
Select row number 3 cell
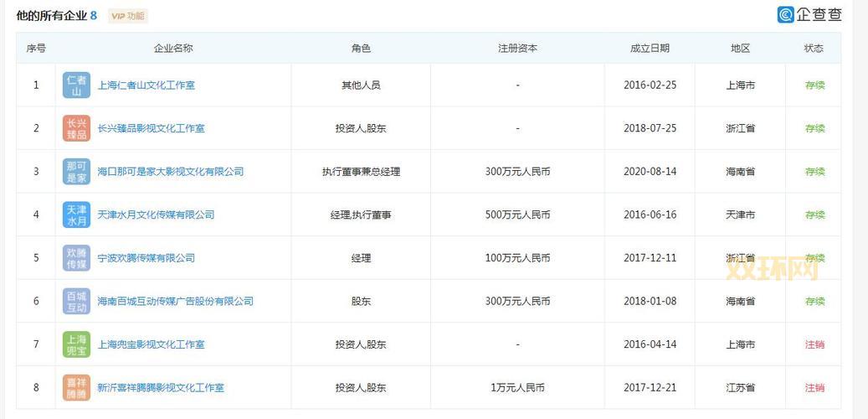point(36,172)
